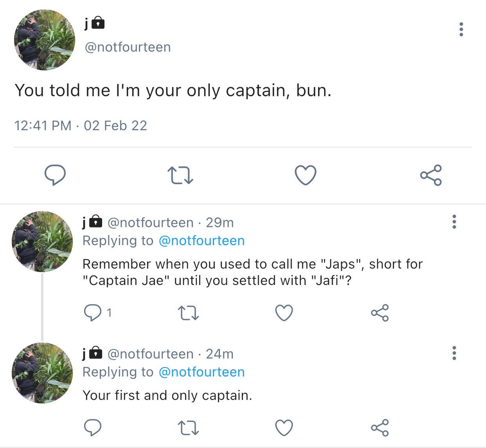Open the @notfourteen handle under main tweet name
Screen dimensions: 486x448
pyautogui.click(x=128, y=47)
